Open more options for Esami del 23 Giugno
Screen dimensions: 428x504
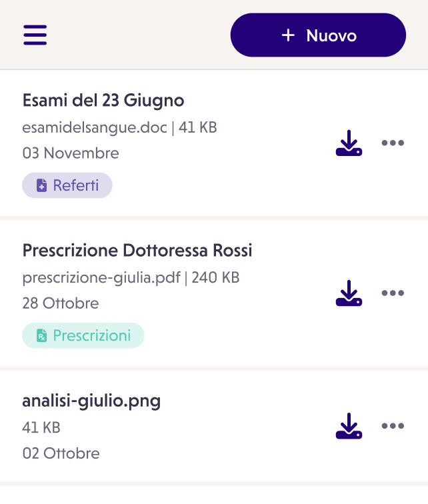coord(393,143)
